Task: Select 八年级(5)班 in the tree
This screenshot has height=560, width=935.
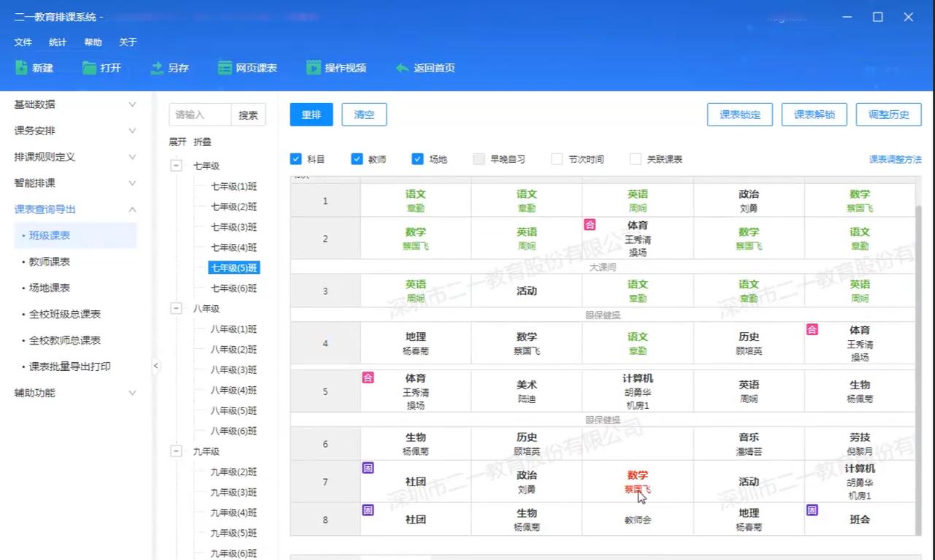Action: point(234,410)
